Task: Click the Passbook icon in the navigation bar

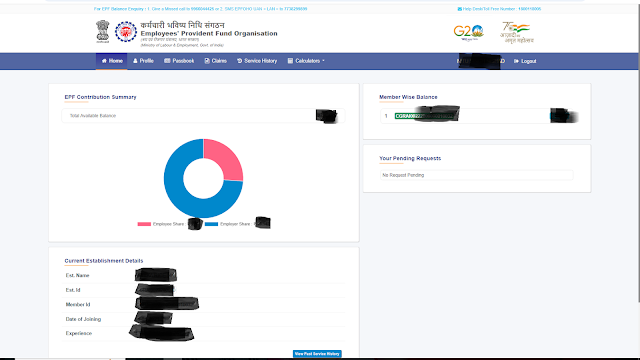Action: 167,61
